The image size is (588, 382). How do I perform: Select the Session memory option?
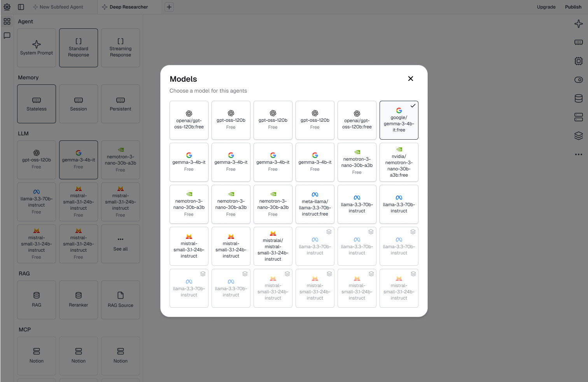79,104
